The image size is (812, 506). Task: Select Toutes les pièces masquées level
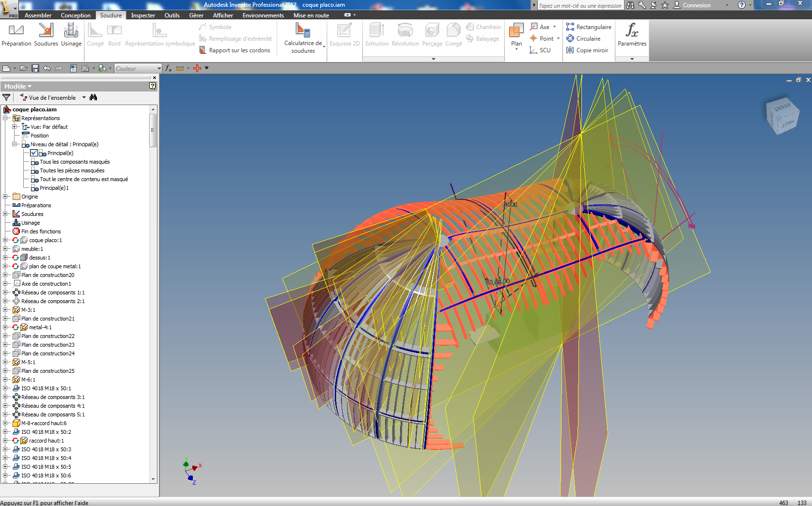[x=72, y=170]
